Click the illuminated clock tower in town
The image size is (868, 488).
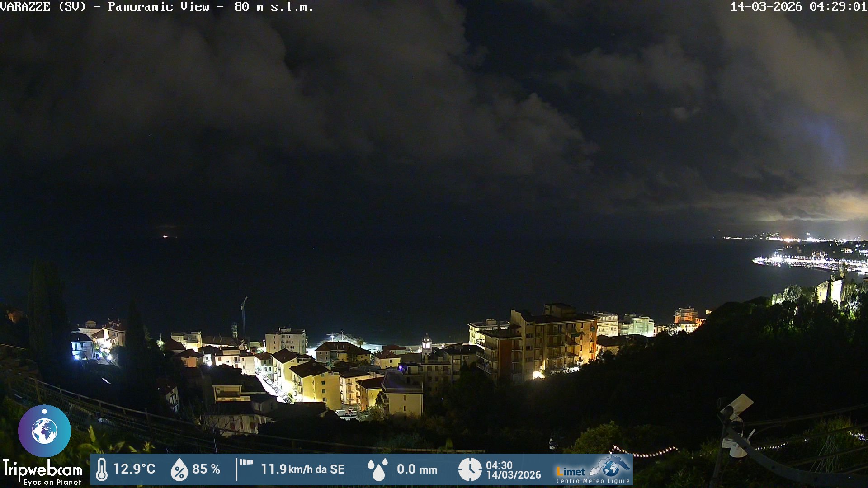(x=426, y=344)
